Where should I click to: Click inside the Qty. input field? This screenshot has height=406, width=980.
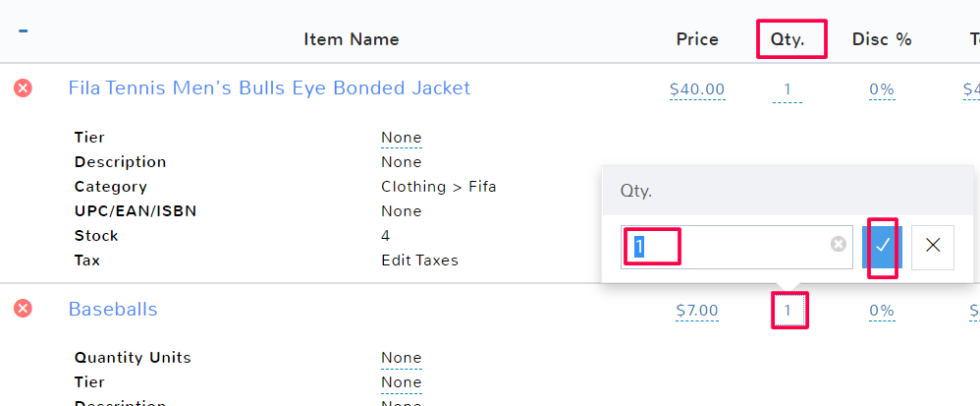pos(727,246)
